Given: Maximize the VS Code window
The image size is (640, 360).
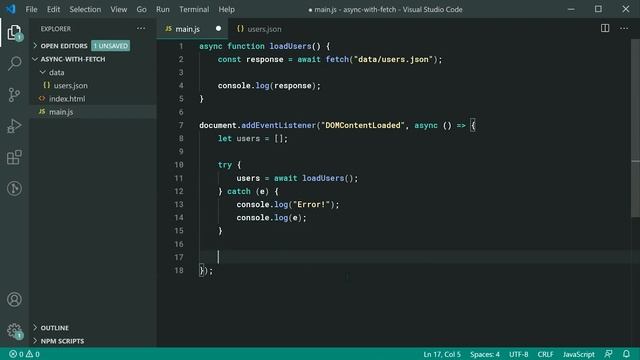Looking at the screenshot, I should point(598,9).
